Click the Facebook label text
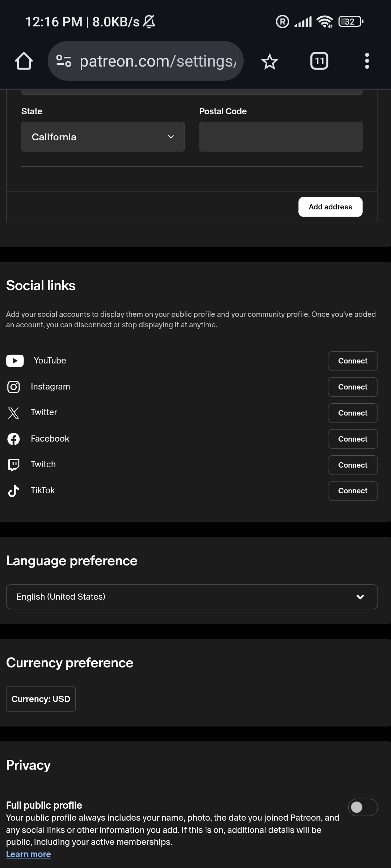The height and width of the screenshot is (868, 391). 50,439
